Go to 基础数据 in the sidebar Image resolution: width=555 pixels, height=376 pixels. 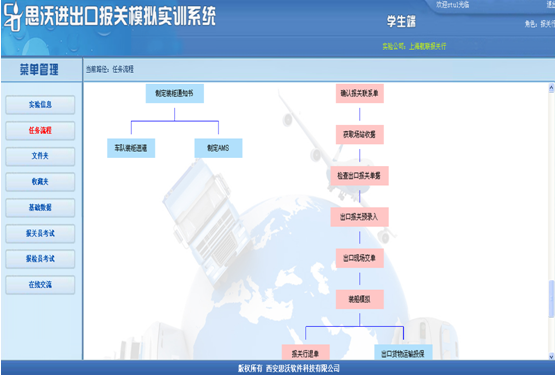point(40,208)
